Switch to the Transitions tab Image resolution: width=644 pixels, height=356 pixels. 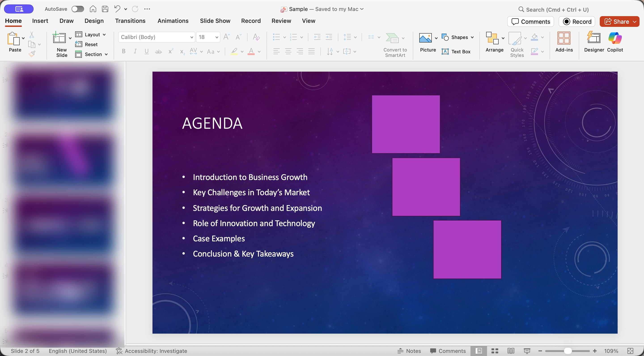pos(130,21)
